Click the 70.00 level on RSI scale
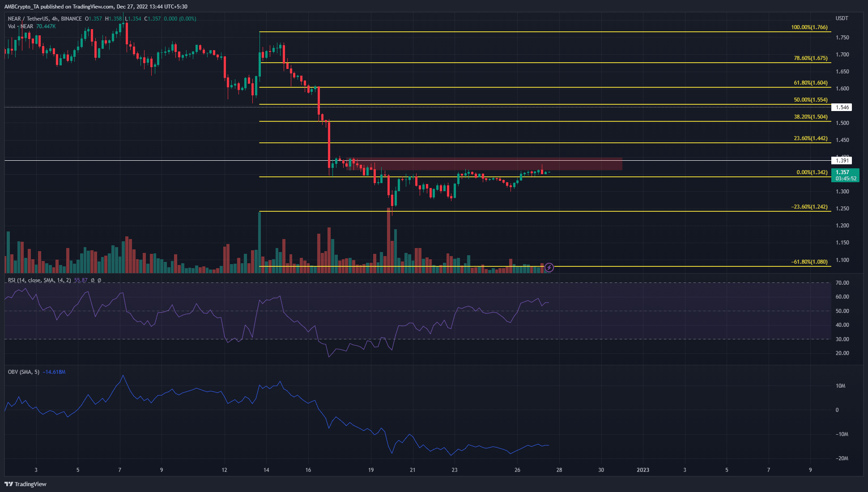This screenshot has width=868, height=492. [842, 283]
